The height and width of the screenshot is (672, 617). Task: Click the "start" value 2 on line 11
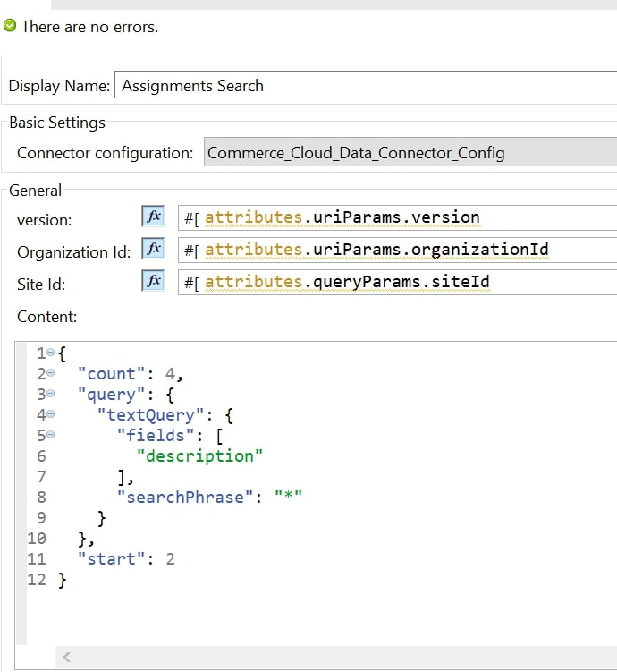point(170,559)
